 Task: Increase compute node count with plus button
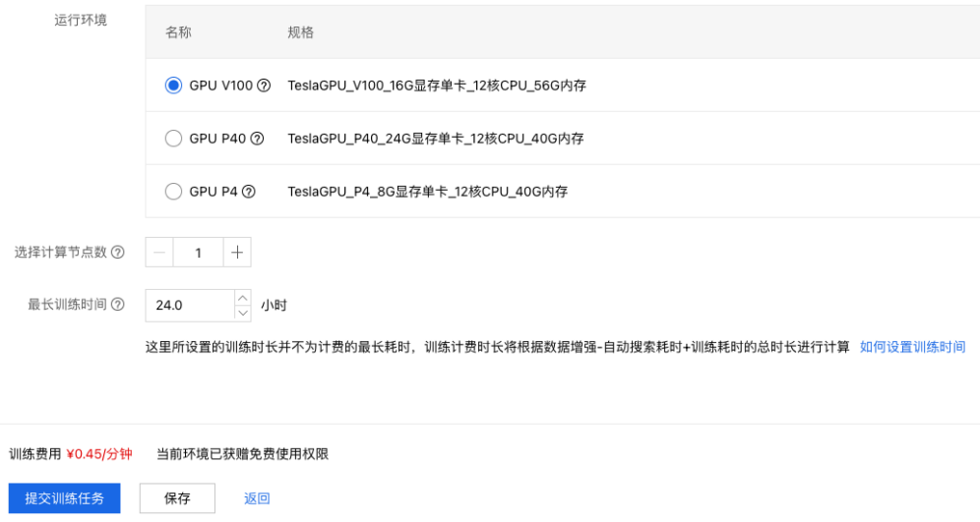[237, 253]
